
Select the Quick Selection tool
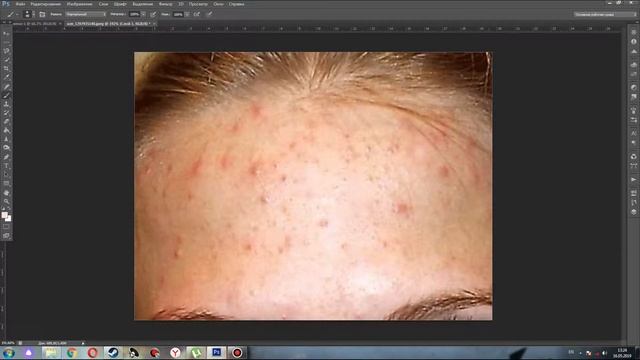pos(6,60)
